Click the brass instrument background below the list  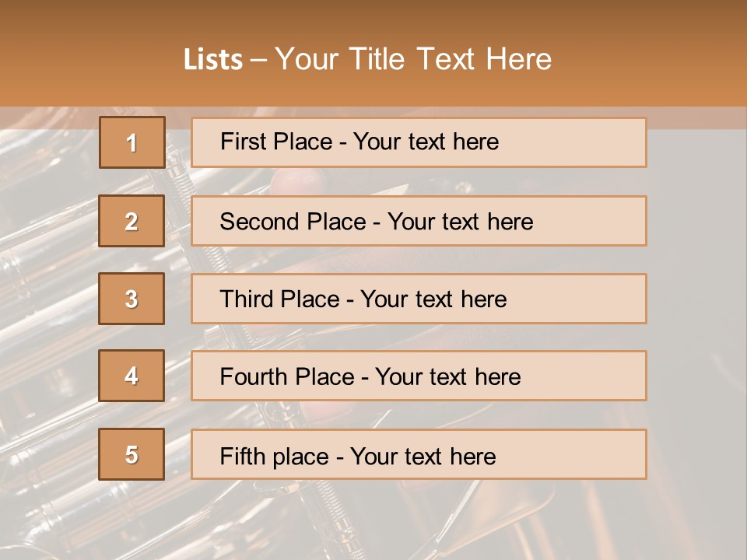point(373,521)
